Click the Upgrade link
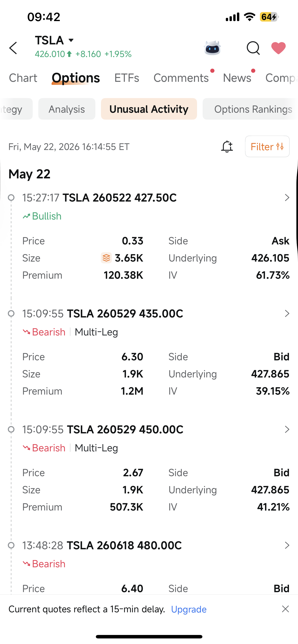 tap(189, 609)
